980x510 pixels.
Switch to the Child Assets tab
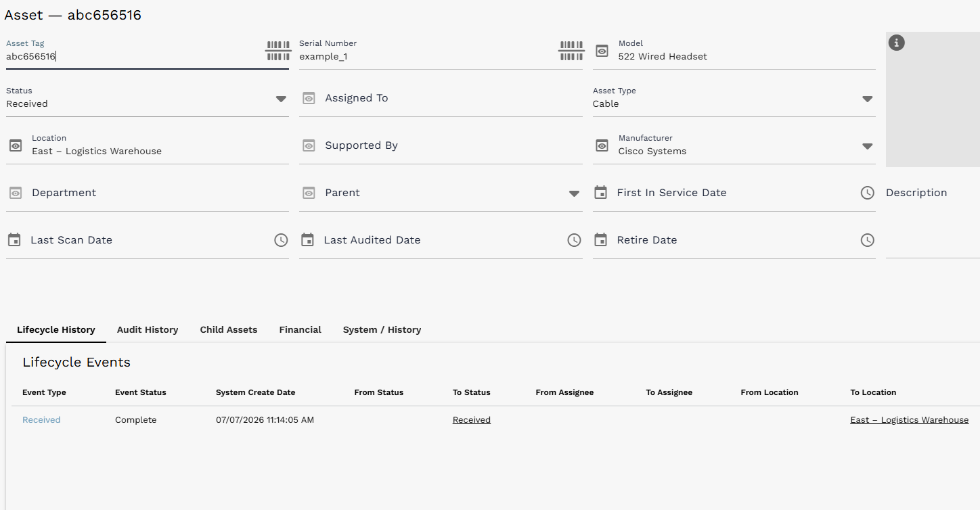(x=229, y=329)
